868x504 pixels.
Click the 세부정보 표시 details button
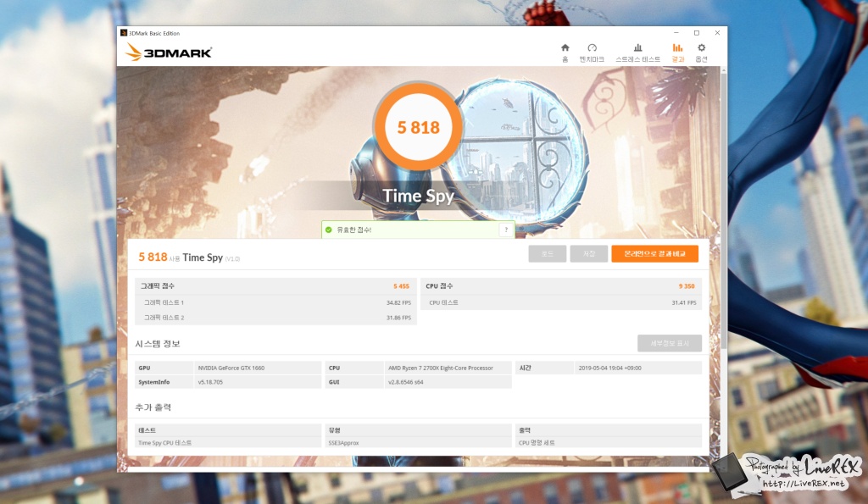670,343
